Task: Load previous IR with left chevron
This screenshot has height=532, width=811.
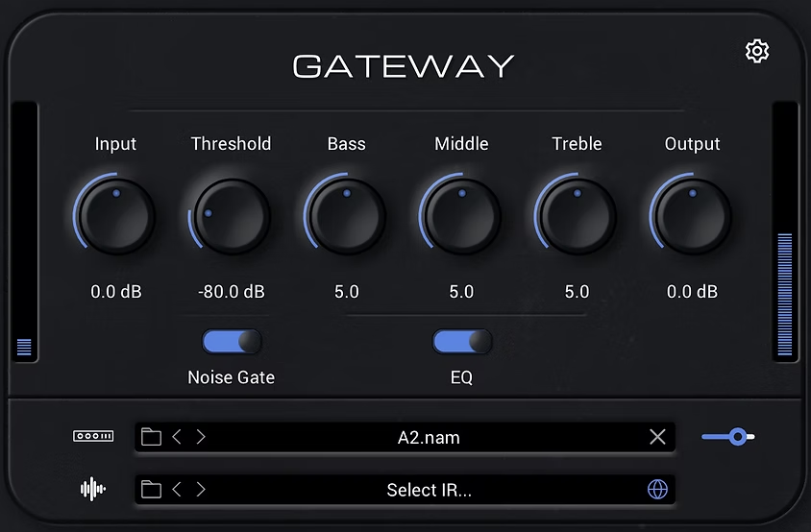Action: pyautogui.click(x=177, y=489)
